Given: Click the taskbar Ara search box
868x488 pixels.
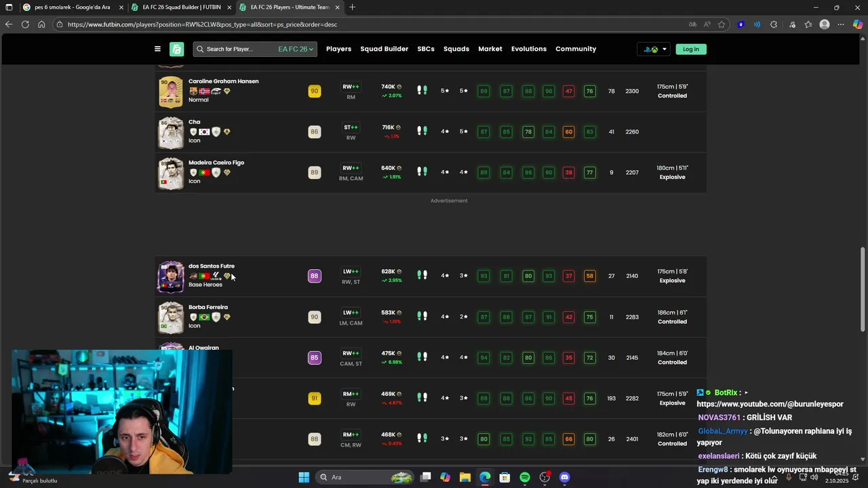Looking at the screenshot, I should [364, 477].
